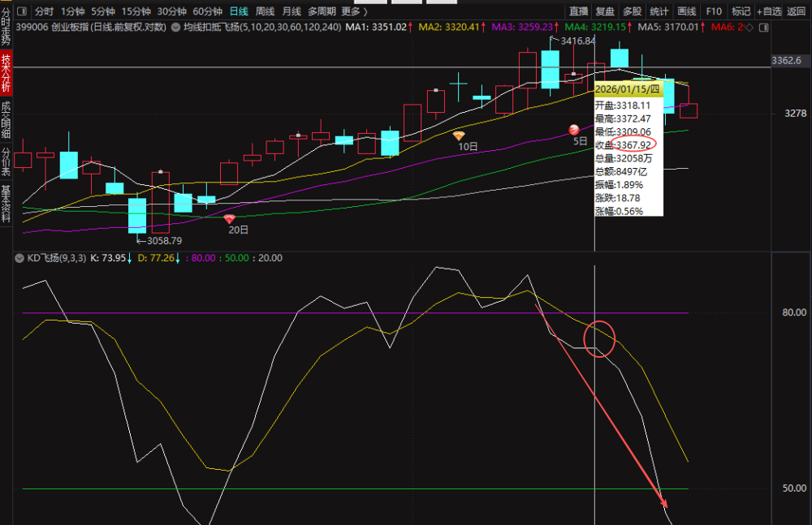
Task: Select the 日线 daily period
Action: coord(239,11)
